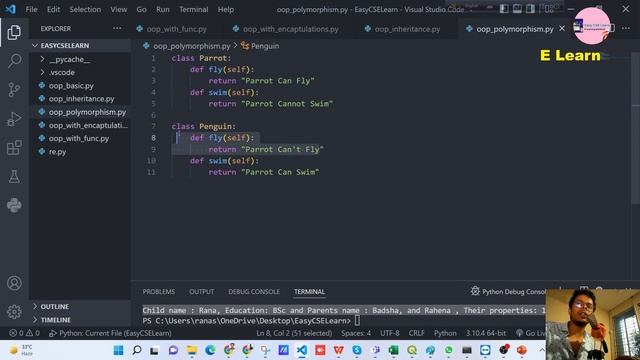The image size is (640, 360).
Task: Open weather widget showing 33°C Haze
Action: (22, 350)
